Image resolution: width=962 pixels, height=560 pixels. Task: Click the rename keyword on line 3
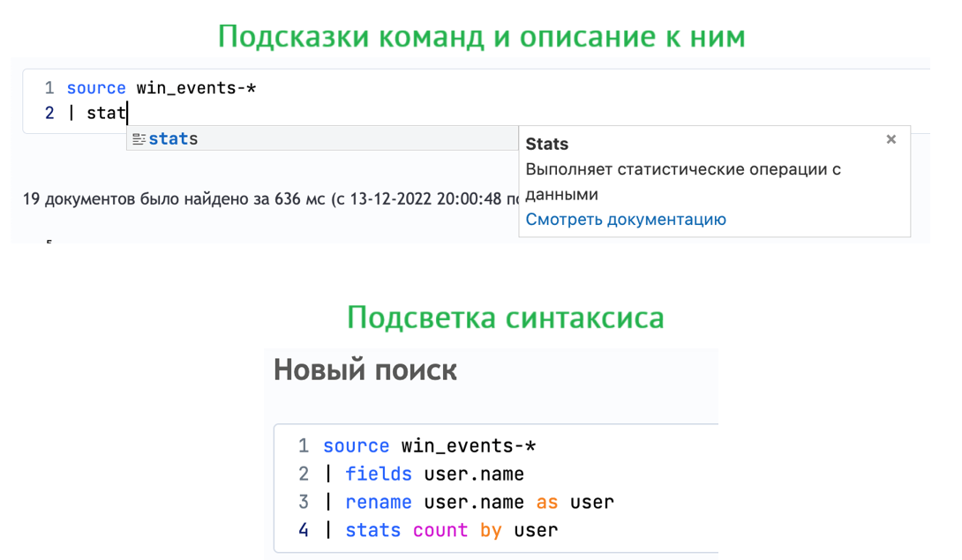pyautogui.click(x=379, y=502)
